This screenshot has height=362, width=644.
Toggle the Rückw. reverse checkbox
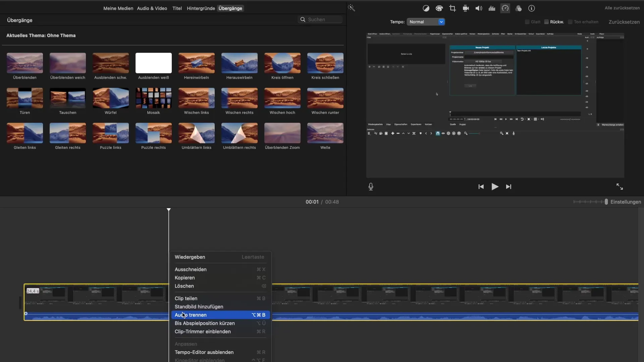pyautogui.click(x=546, y=22)
